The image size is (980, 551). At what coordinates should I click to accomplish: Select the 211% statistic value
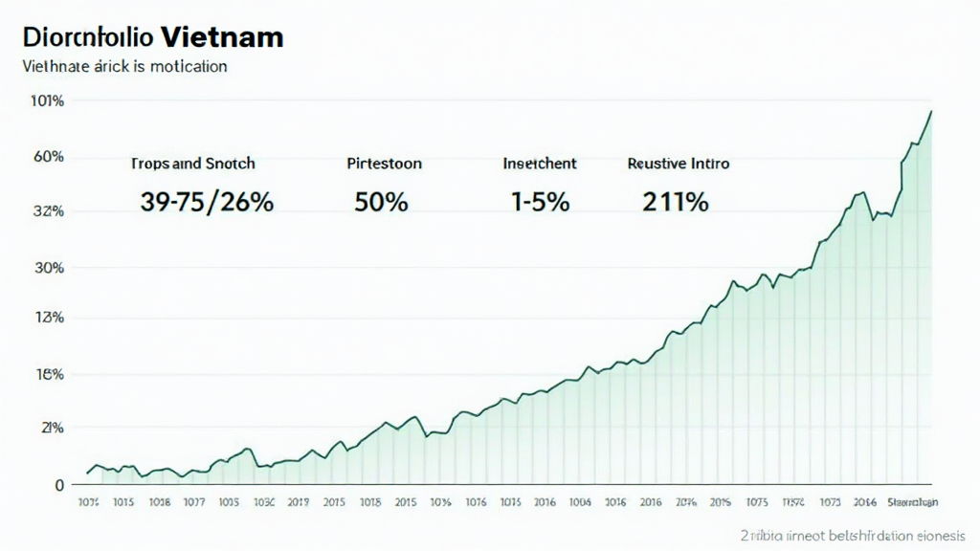click(676, 203)
